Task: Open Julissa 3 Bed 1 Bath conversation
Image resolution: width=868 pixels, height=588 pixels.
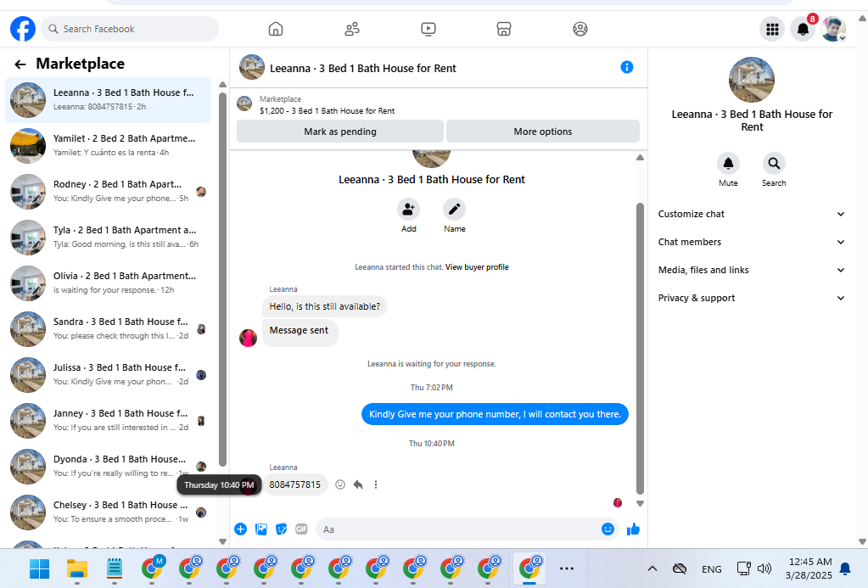Action: [108, 375]
